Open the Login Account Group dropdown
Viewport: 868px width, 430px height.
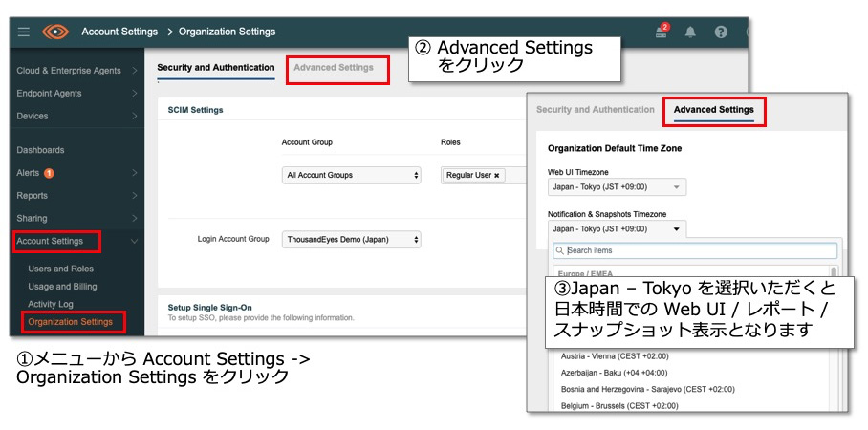(x=351, y=240)
